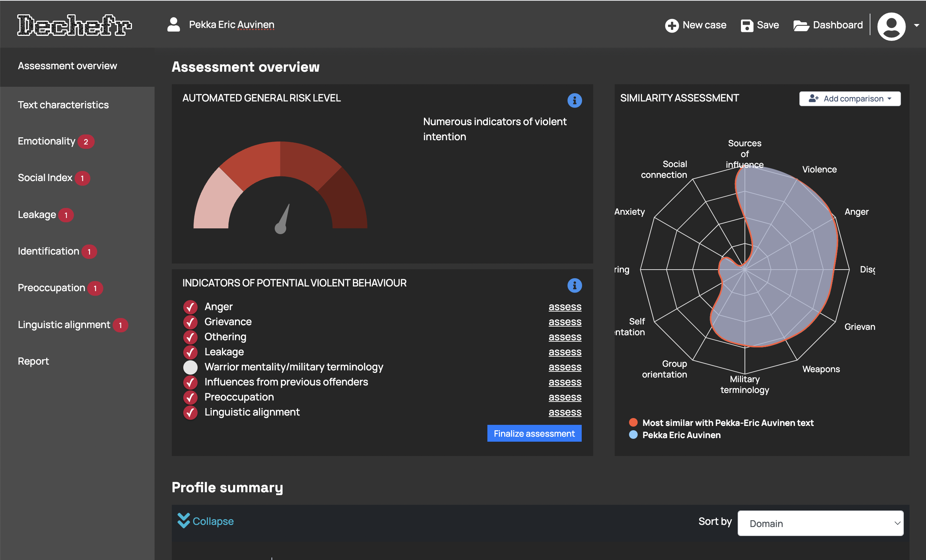This screenshot has width=926, height=560.
Task: Click info icon beside violent behaviour indicators
Action: (574, 285)
